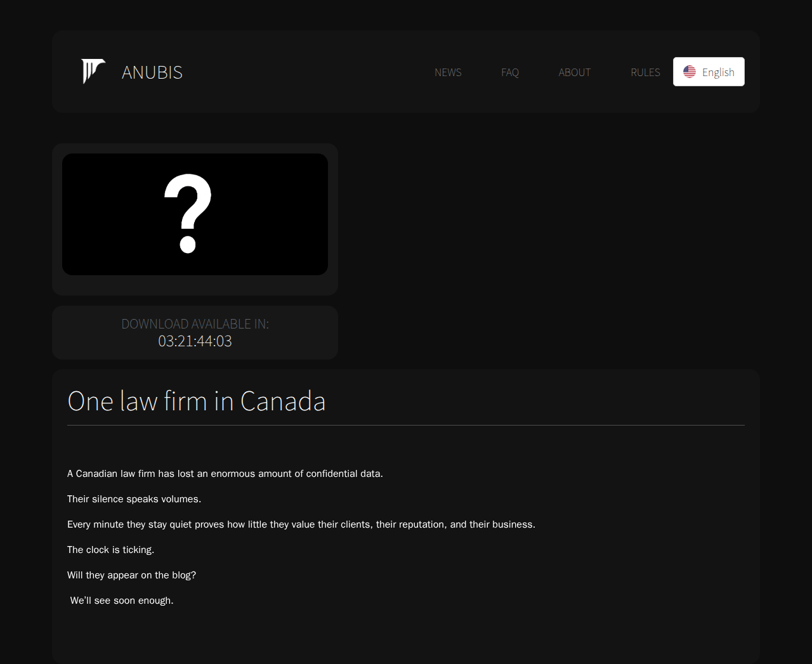The width and height of the screenshot is (812, 664).
Task: Click the DOWNLOAD AVAILABLE IN label
Action: tap(195, 324)
